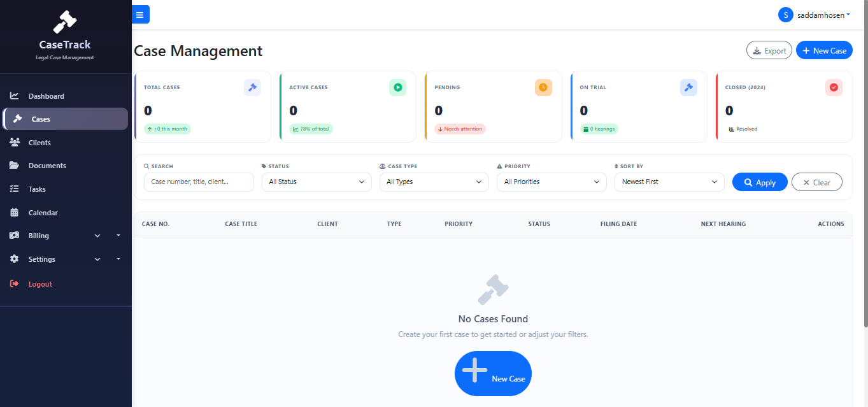Image resolution: width=868 pixels, height=407 pixels.
Task: Click the 'No Cases Found' heading
Action: pyautogui.click(x=493, y=319)
